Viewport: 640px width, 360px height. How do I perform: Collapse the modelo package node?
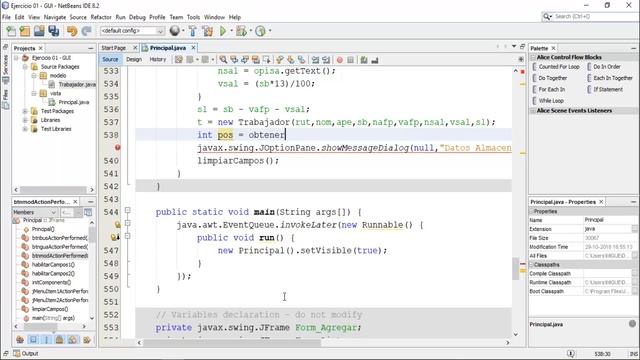(34, 76)
